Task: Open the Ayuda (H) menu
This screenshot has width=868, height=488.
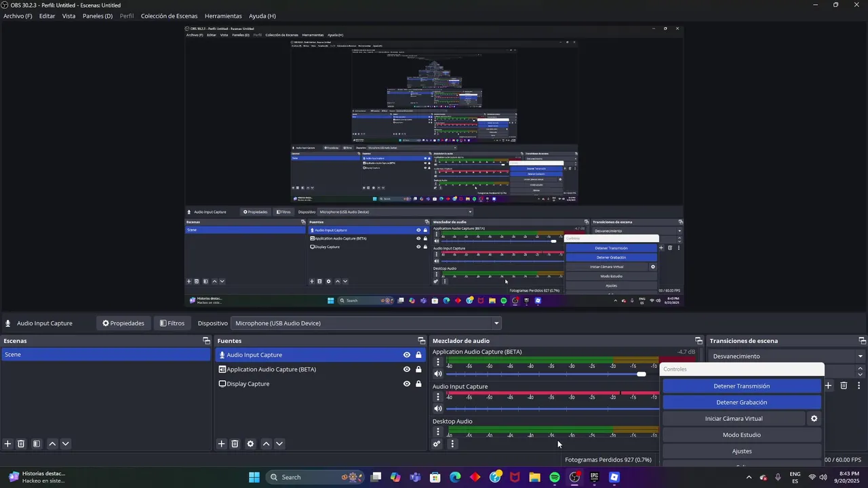Action: pyautogui.click(x=262, y=16)
